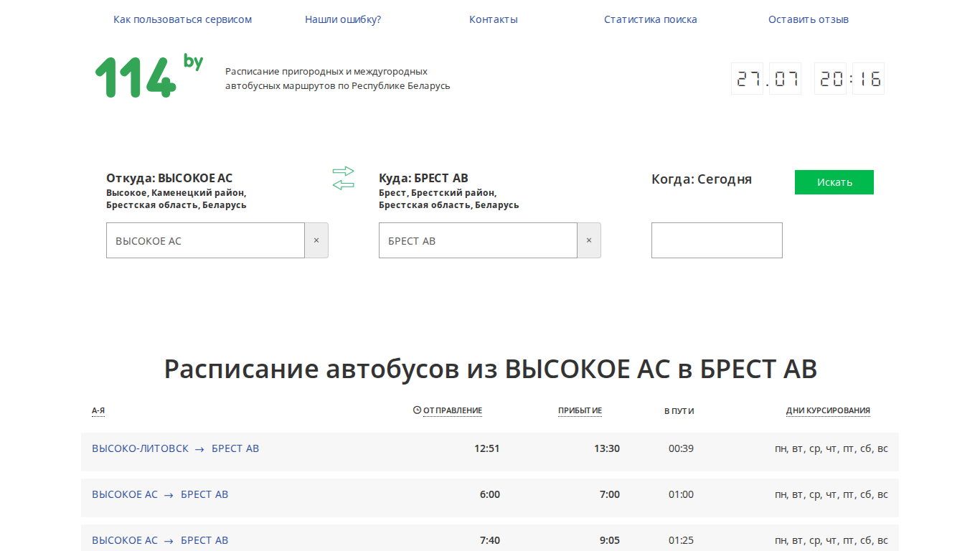Click travel duration 01:25

point(681,540)
